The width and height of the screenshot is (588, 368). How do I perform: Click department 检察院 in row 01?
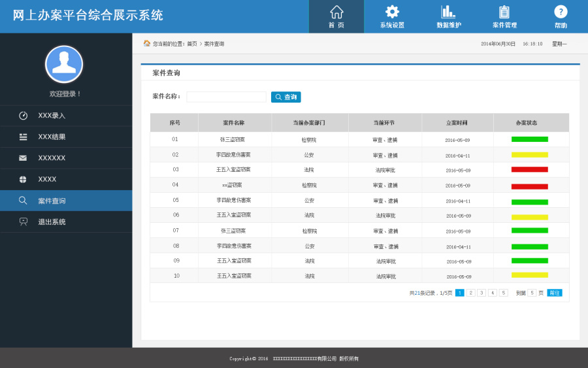[309, 140]
